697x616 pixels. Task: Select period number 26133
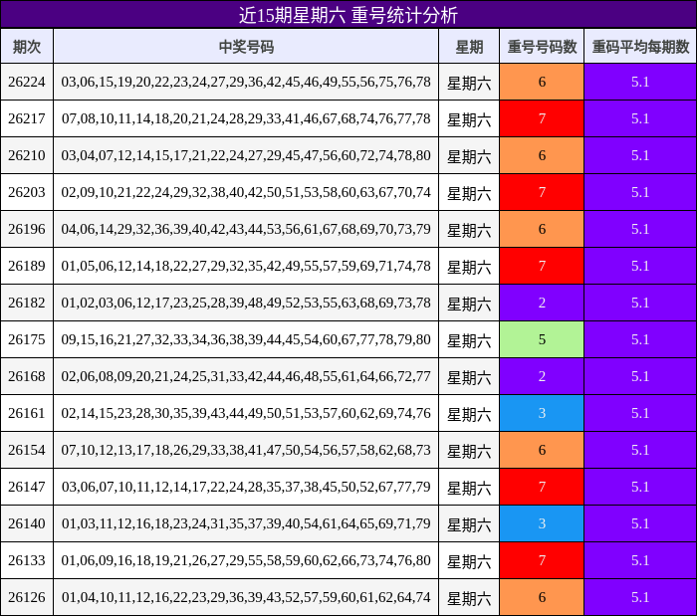27,561
